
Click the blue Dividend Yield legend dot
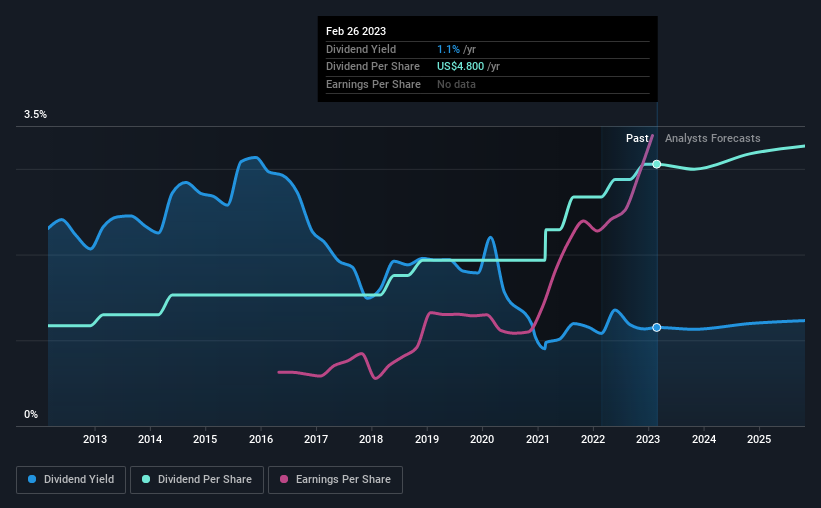click(x=32, y=479)
